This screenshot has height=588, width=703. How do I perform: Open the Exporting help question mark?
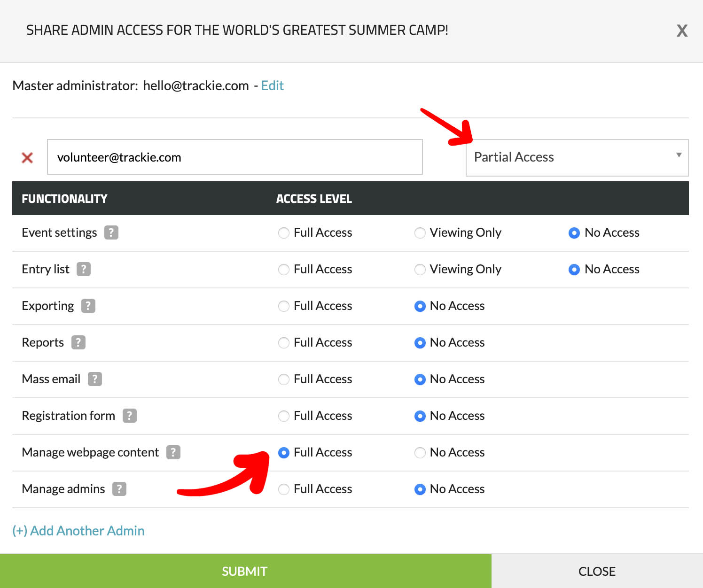pos(88,306)
